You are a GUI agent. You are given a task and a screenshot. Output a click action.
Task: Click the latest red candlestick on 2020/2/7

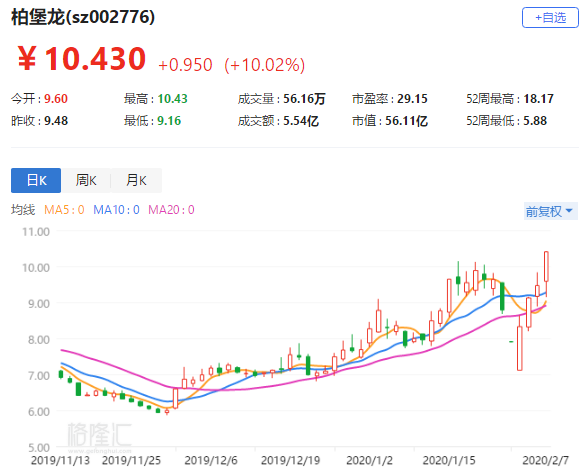546,267
